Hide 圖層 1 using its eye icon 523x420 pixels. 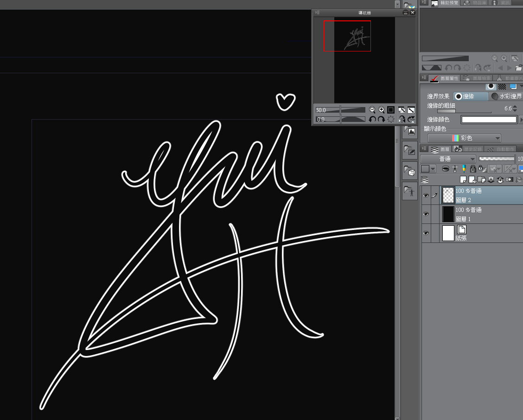[426, 214]
